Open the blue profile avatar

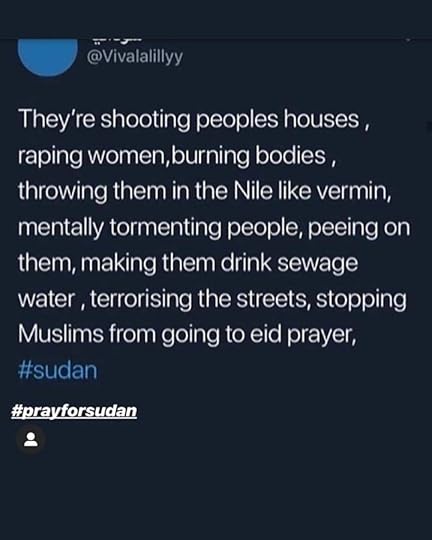click(x=48, y=56)
